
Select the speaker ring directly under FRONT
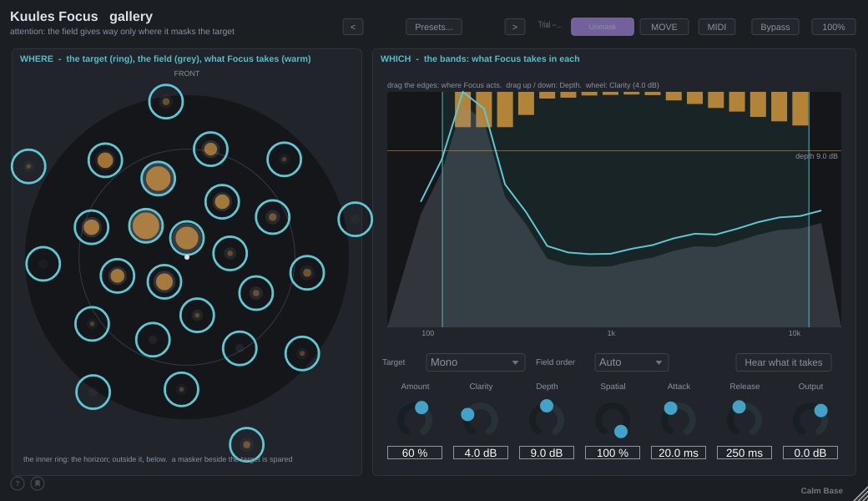[x=166, y=101]
